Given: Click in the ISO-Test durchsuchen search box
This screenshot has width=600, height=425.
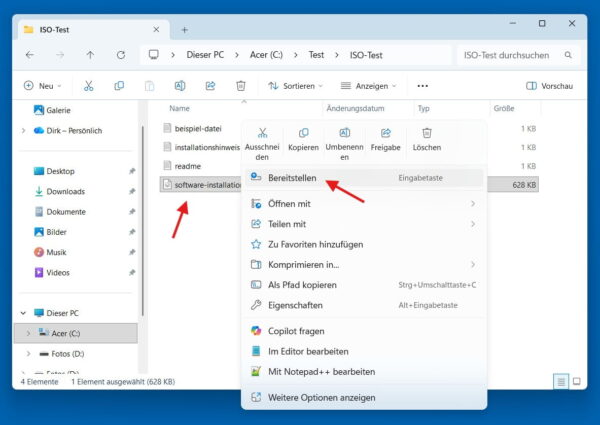Looking at the screenshot, I should 518,55.
